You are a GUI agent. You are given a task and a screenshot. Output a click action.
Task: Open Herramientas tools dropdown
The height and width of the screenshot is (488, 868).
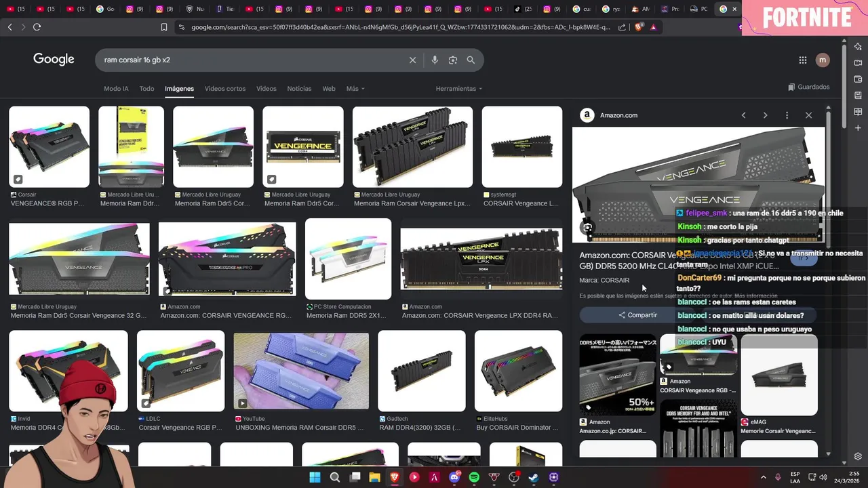click(458, 89)
